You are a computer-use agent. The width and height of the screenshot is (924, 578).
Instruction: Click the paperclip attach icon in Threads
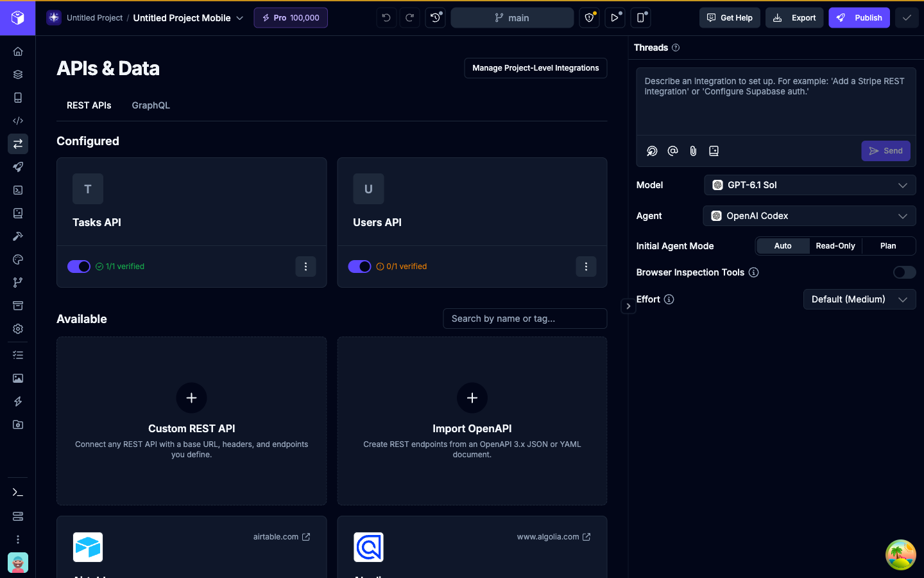[x=693, y=151]
